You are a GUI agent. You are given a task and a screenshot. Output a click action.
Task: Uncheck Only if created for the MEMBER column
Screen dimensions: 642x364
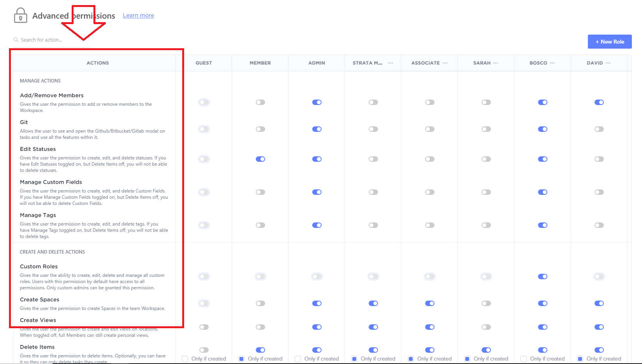tap(241, 359)
